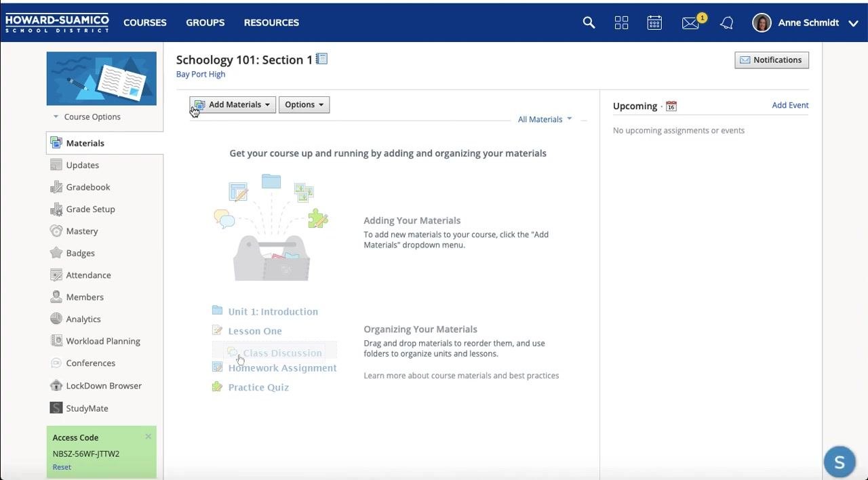This screenshot has height=480, width=868.
Task: Open the calendar icon in header
Action: click(x=654, y=22)
